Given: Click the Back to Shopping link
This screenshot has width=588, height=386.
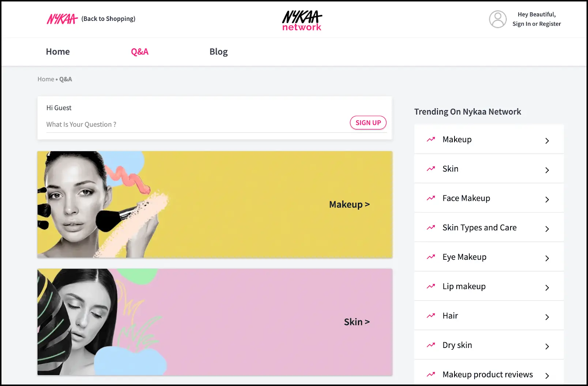Looking at the screenshot, I should tap(108, 19).
